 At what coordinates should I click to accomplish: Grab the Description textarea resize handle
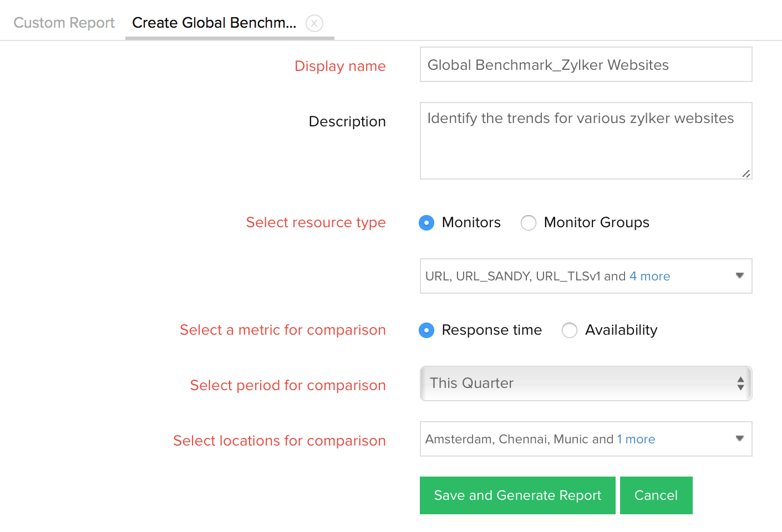pyautogui.click(x=746, y=173)
